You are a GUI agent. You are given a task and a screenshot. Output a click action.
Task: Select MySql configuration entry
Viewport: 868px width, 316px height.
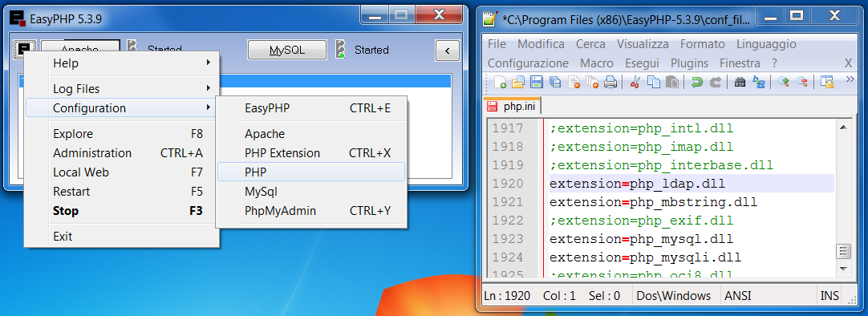pos(311,192)
